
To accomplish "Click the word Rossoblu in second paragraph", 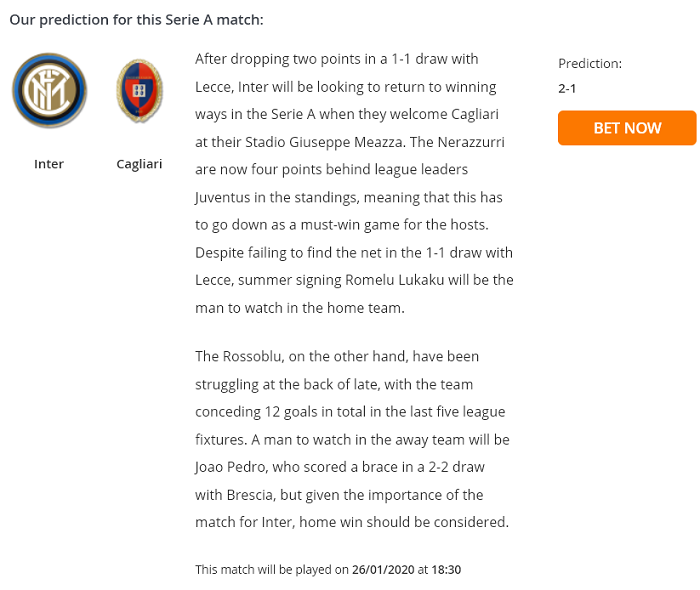I will point(254,357).
